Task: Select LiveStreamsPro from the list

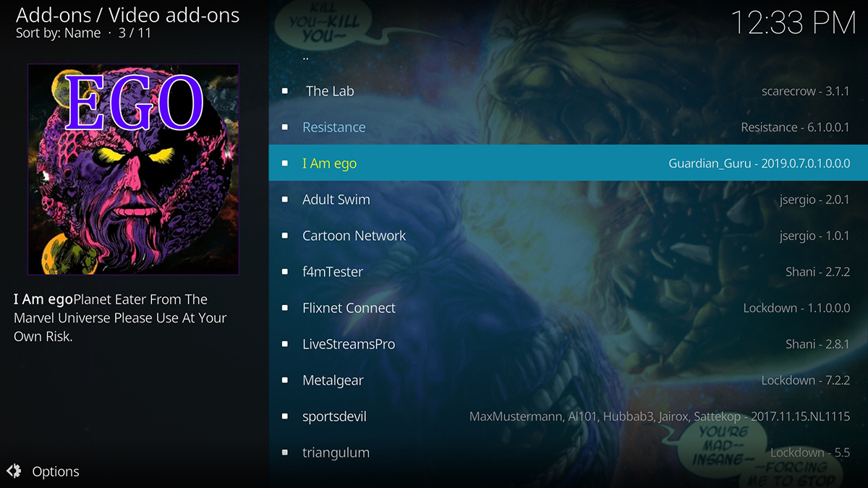Action: (x=568, y=344)
